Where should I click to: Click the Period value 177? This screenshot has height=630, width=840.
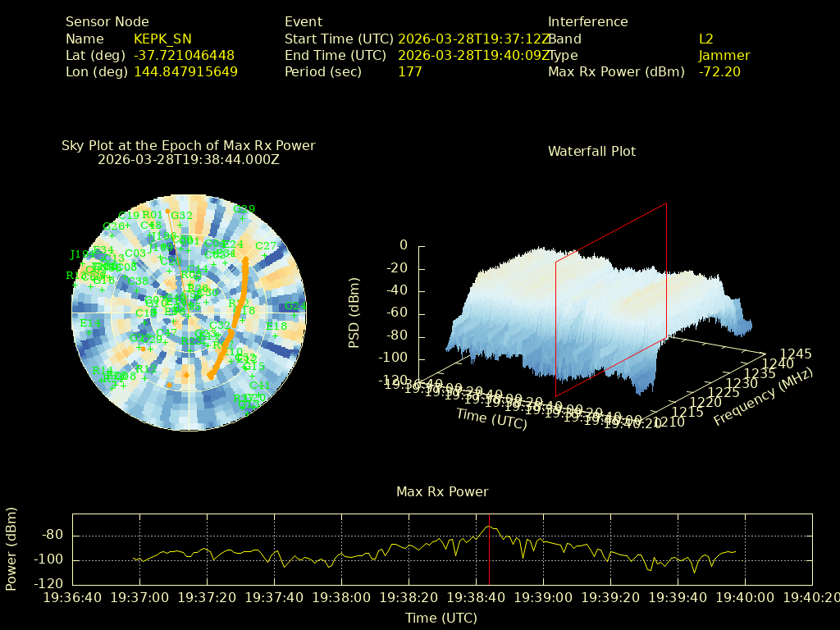(409, 72)
